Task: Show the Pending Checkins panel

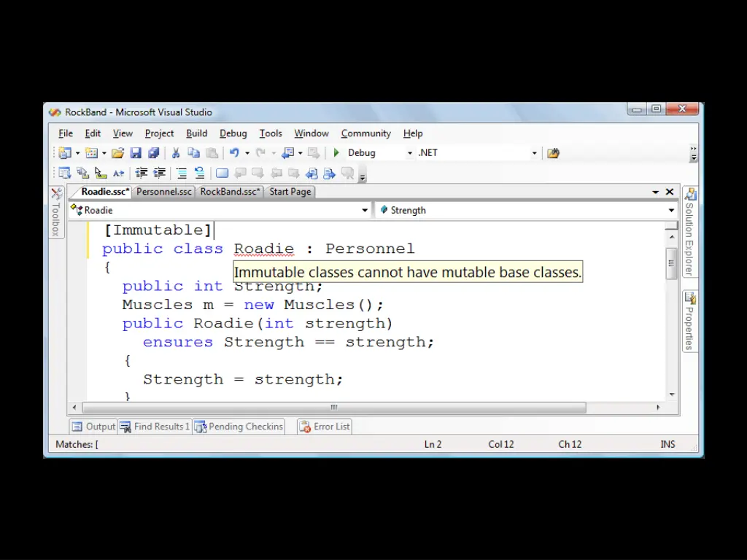Action: tap(239, 426)
